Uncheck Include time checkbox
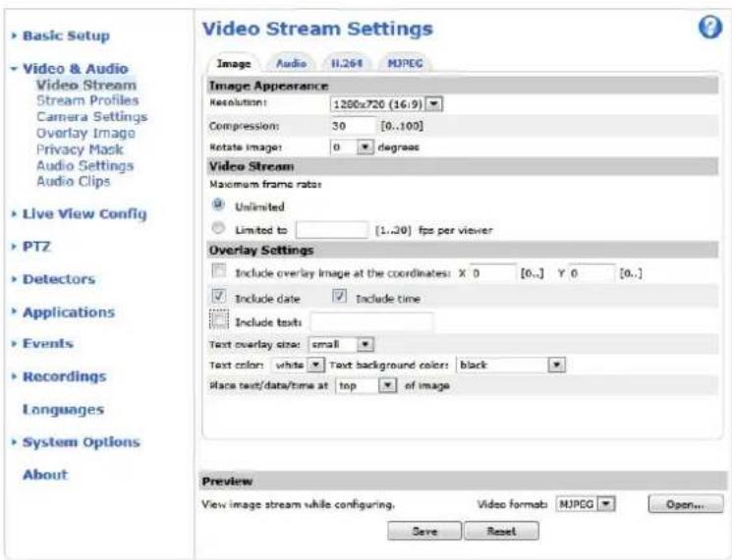 click(339, 297)
